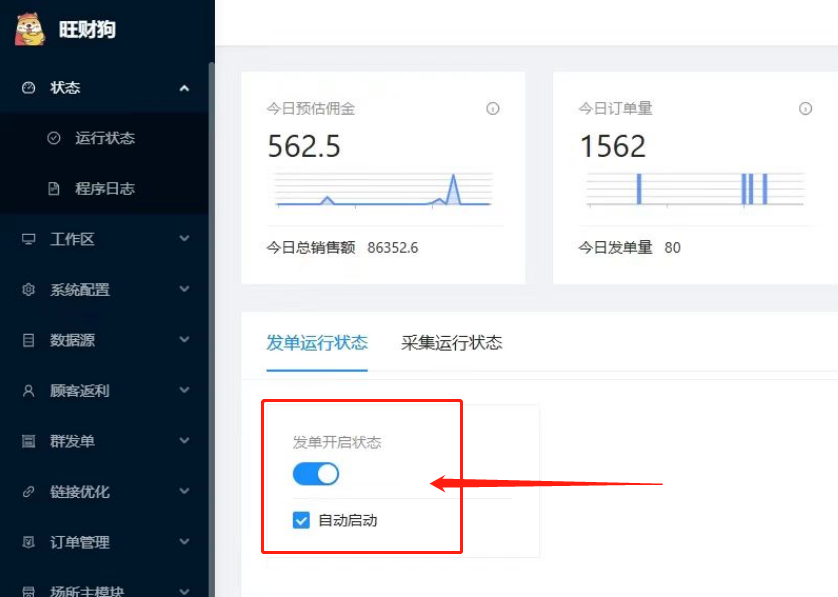Click the 数据源 list icon
Viewport: 838px width, 597px height.
click(x=28, y=340)
